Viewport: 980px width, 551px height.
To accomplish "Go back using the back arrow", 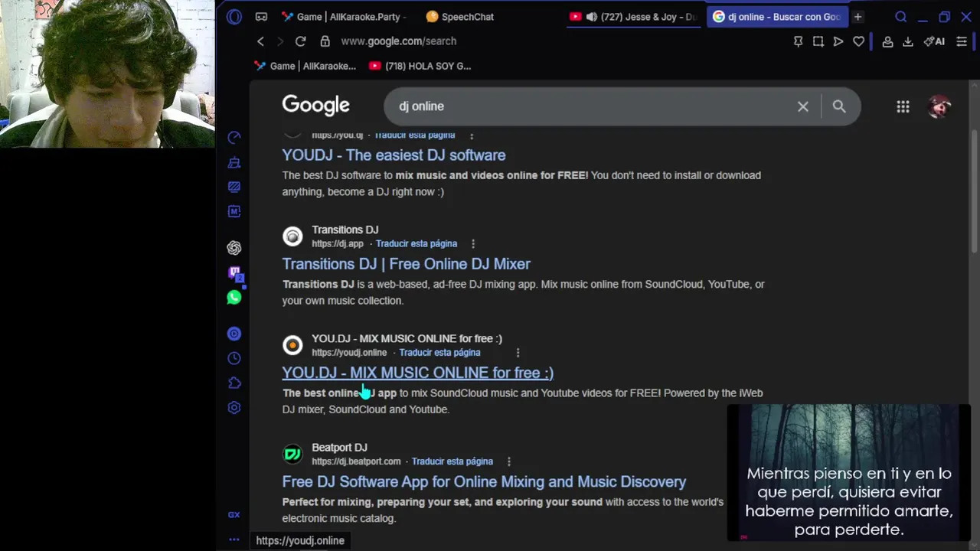I will [x=260, y=41].
